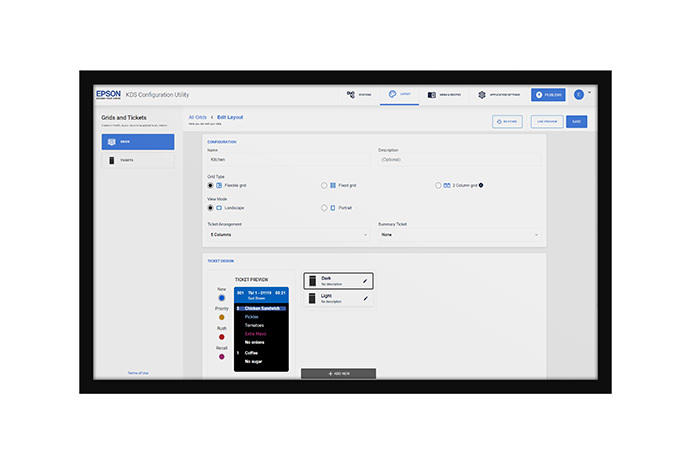The height and width of the screenshot is (460, 690).
Task: Click the Application Settings gear icon
Action: (482, 95)
